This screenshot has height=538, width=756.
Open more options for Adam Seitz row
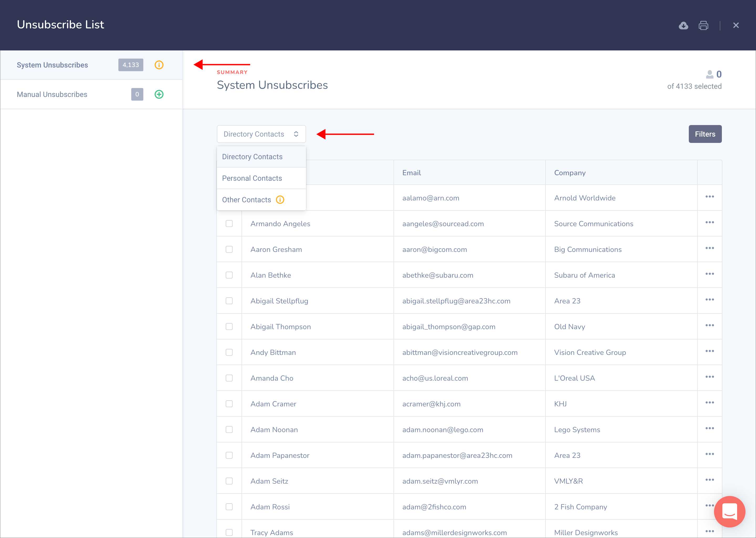[710, 480]
